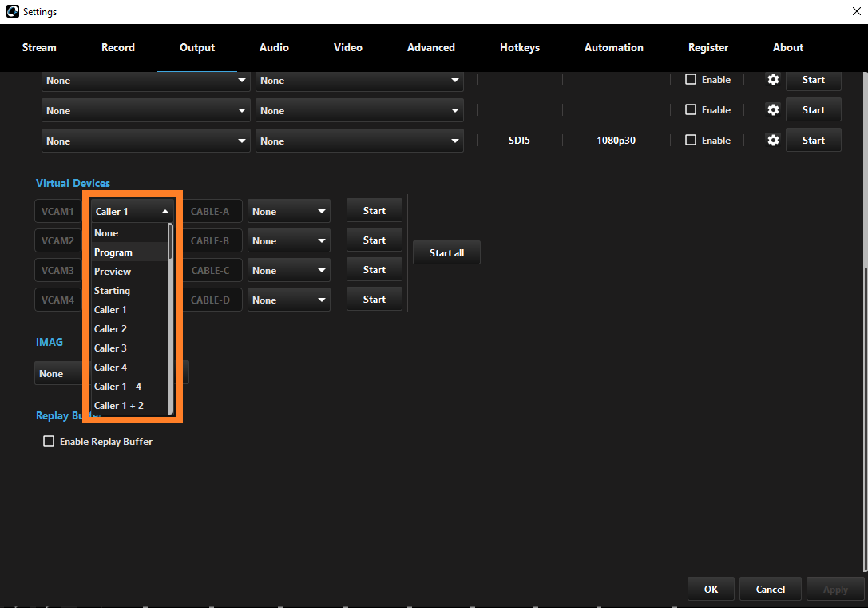Open the CABLE-B source dropdown
The image size is (868, 608).
(x=288, y=240)
